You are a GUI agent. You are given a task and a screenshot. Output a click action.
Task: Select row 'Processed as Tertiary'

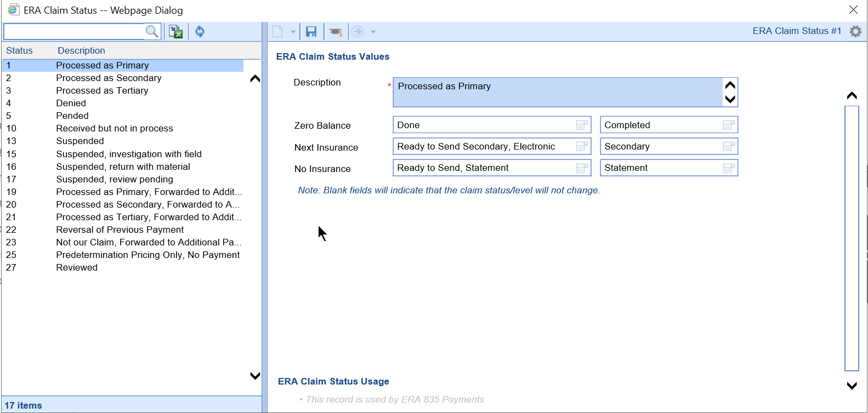(x=123, y=90)
